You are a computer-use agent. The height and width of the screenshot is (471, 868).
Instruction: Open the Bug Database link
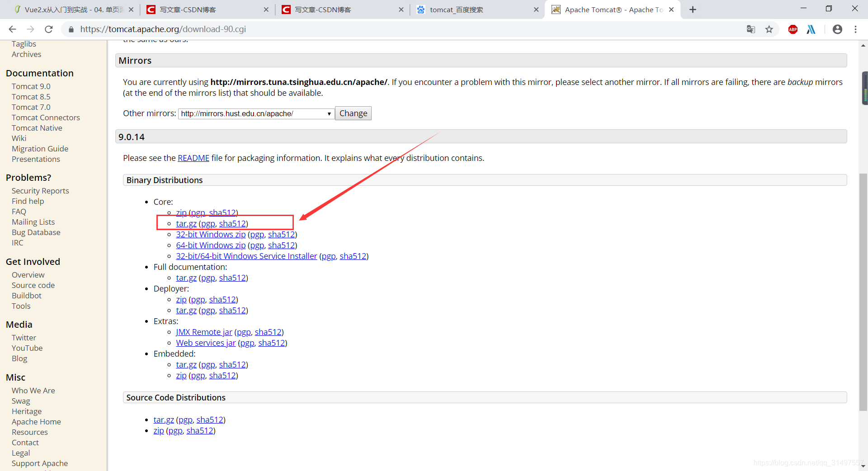(x=36, y=232)
